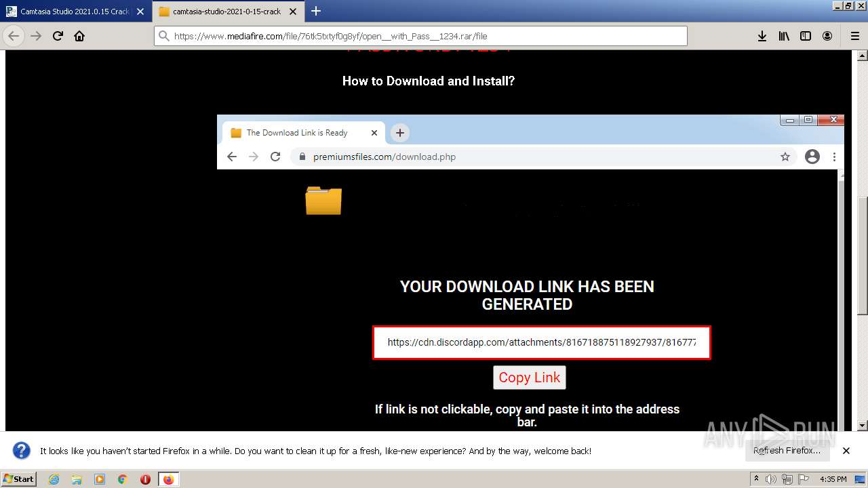This screenshot has height=488, width=868.
Task: Click volume icon in system tray
Action: pos(771,479)
